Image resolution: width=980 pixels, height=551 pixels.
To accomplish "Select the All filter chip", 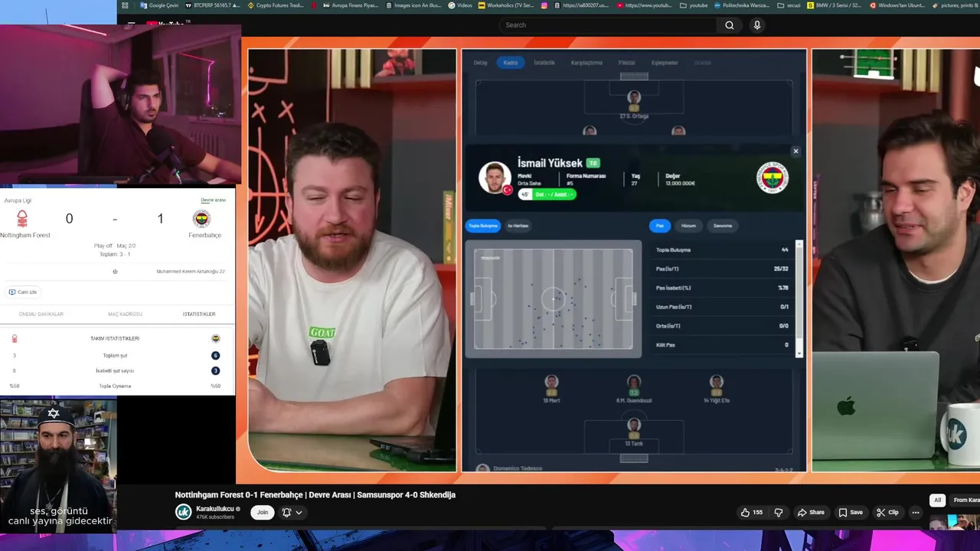I will 937,500.
